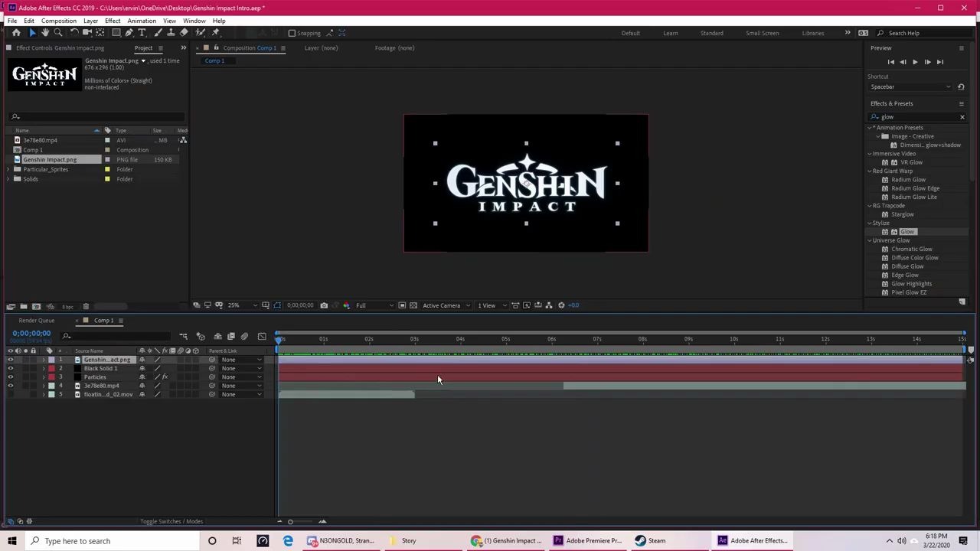Click the delete trash icon in Project panel

[86, 307]
